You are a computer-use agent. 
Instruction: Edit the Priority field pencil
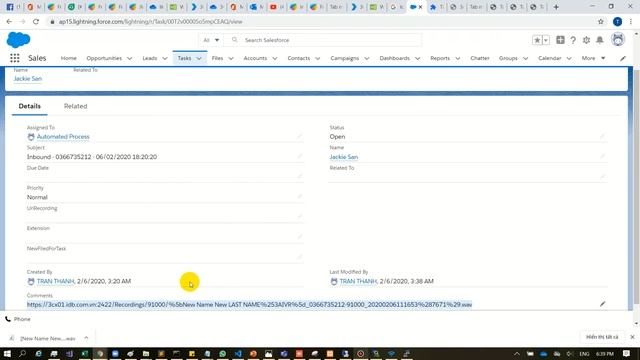[300, 196]
